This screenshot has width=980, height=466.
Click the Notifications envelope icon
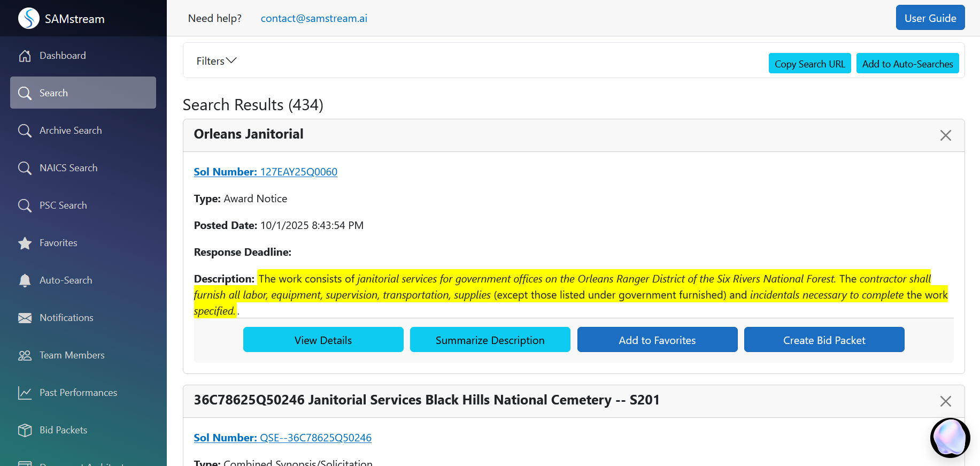point(25,318)
